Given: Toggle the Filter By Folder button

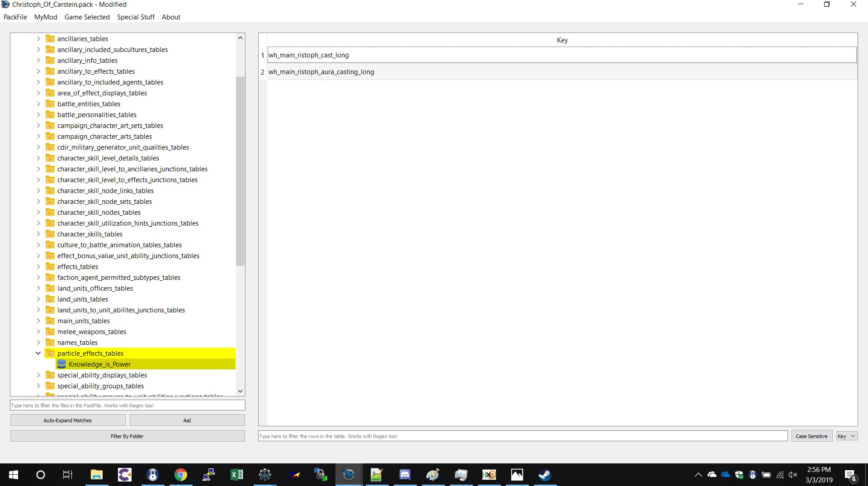Looking at the screenshot, I should (x=127, y=436).
